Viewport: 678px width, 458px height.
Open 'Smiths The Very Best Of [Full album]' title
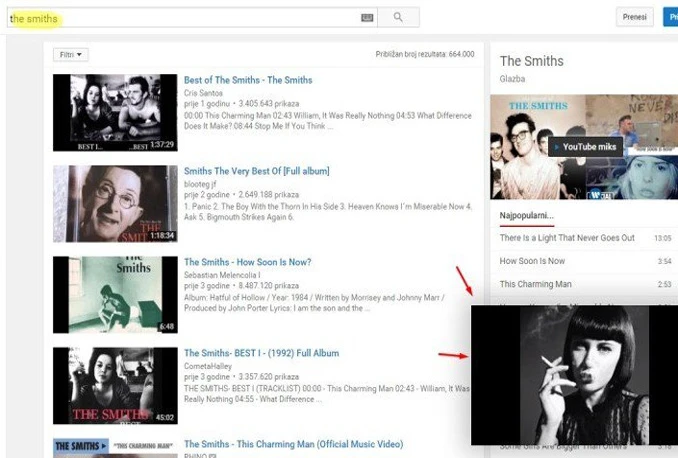point(256,171)
